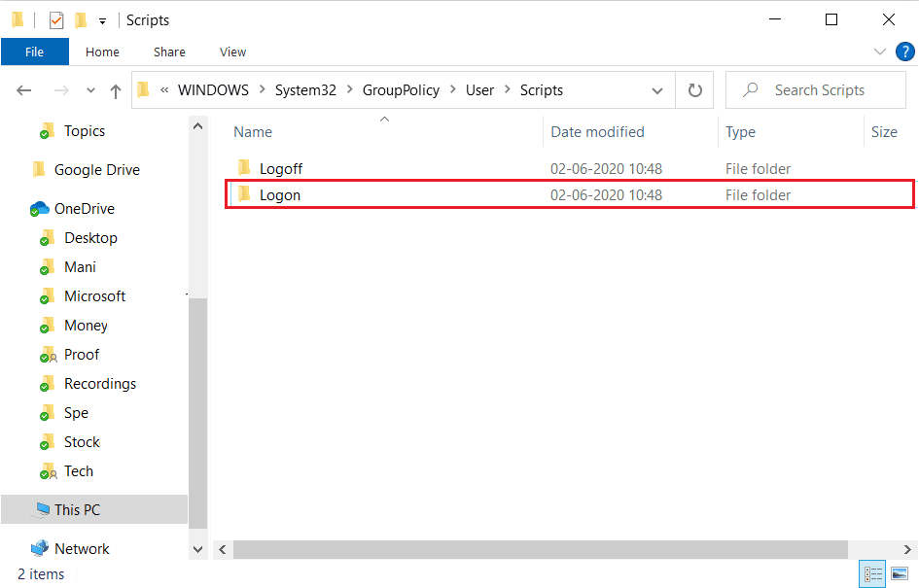
Task: Click the System32 breadcrumb segment
Action: (305, 90)
